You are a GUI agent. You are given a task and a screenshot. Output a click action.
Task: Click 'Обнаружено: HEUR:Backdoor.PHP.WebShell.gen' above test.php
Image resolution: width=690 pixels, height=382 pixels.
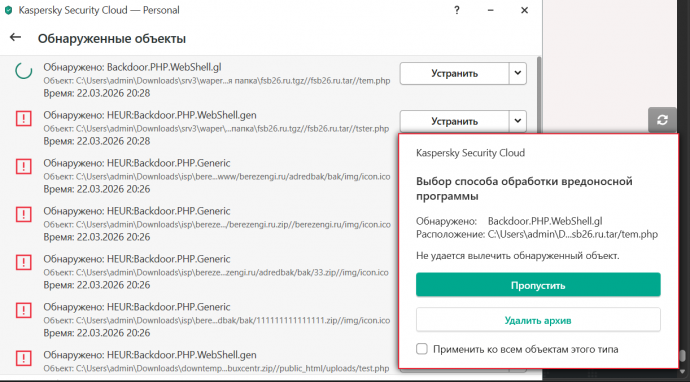point(150,355)
